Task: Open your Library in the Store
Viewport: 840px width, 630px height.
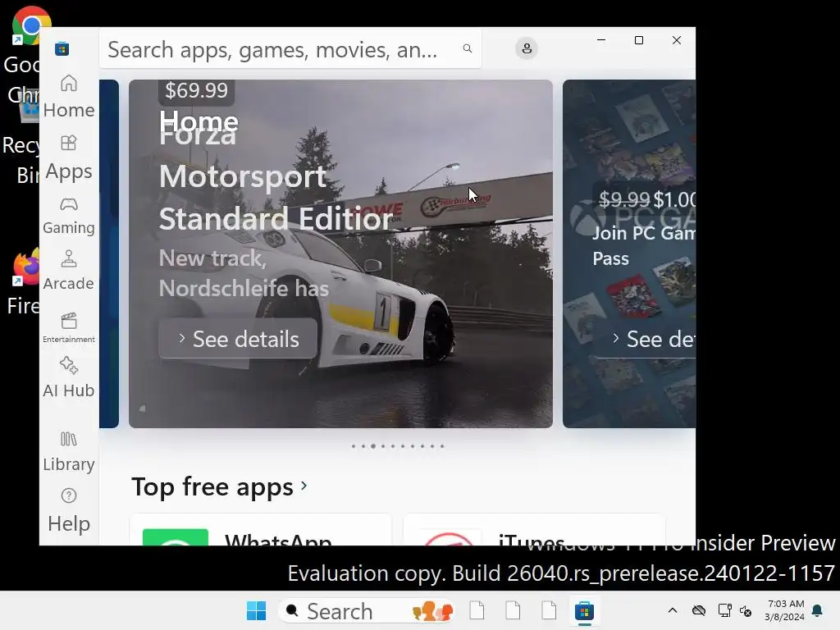Action: coord(69,452)
